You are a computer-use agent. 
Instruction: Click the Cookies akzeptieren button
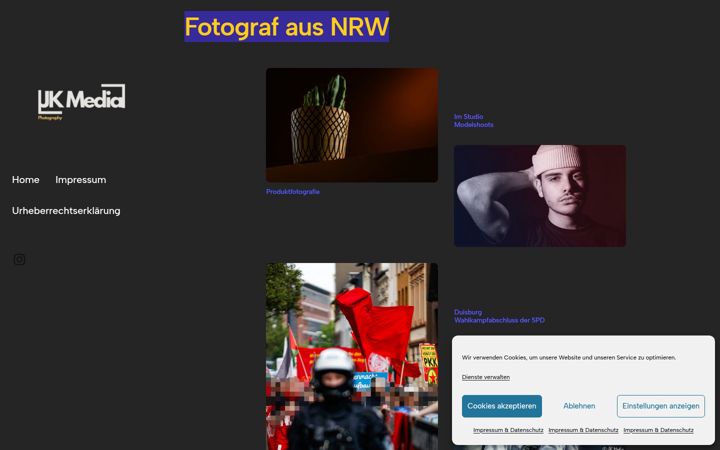pos(501,406)
